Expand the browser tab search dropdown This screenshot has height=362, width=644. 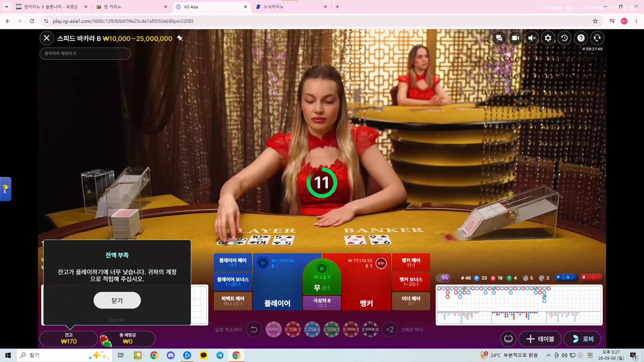[x=7, y=7]
